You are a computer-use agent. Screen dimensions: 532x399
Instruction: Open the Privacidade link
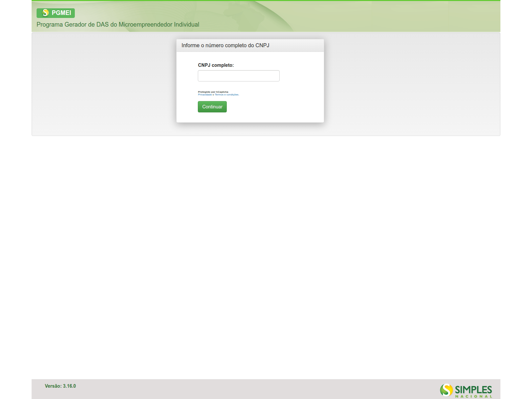tap(205, 95)
